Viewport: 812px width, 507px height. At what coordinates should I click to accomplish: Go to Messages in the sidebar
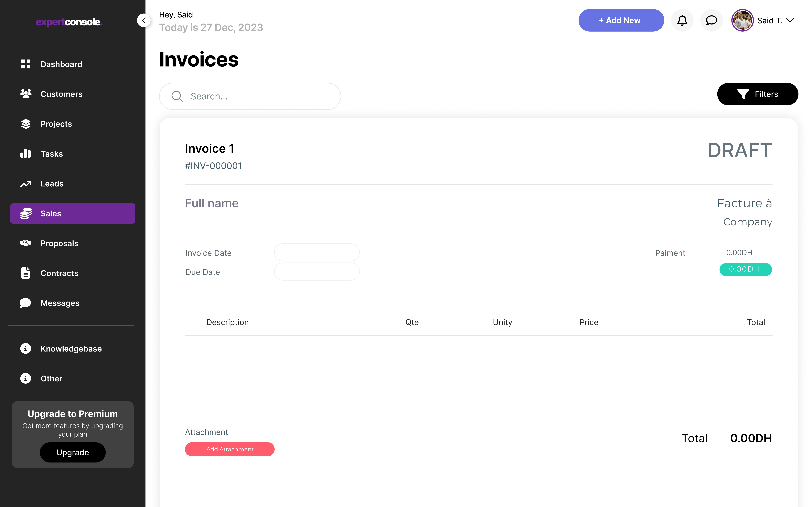[60, 303]
